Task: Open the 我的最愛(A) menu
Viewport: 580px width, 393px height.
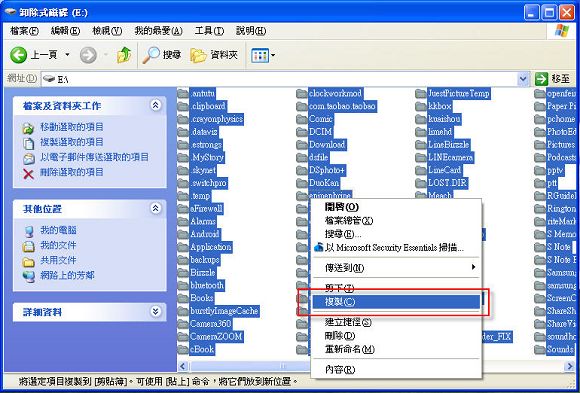Action: tap(158, 31)
